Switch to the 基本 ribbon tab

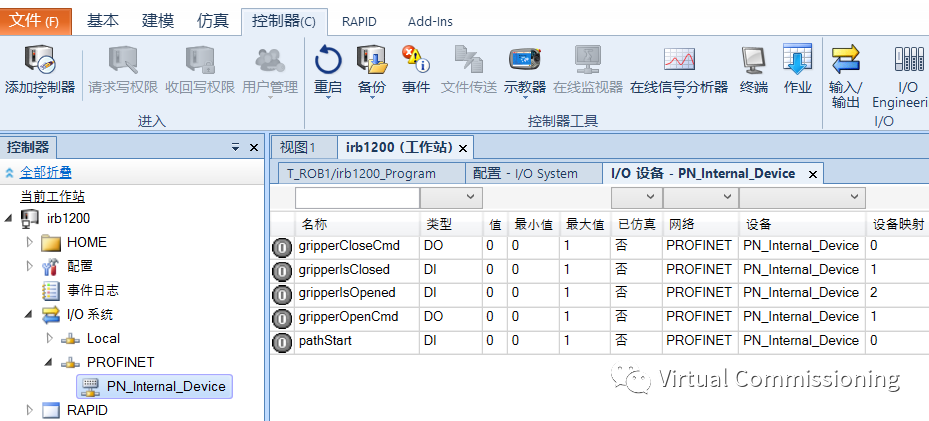pos(103,21)
